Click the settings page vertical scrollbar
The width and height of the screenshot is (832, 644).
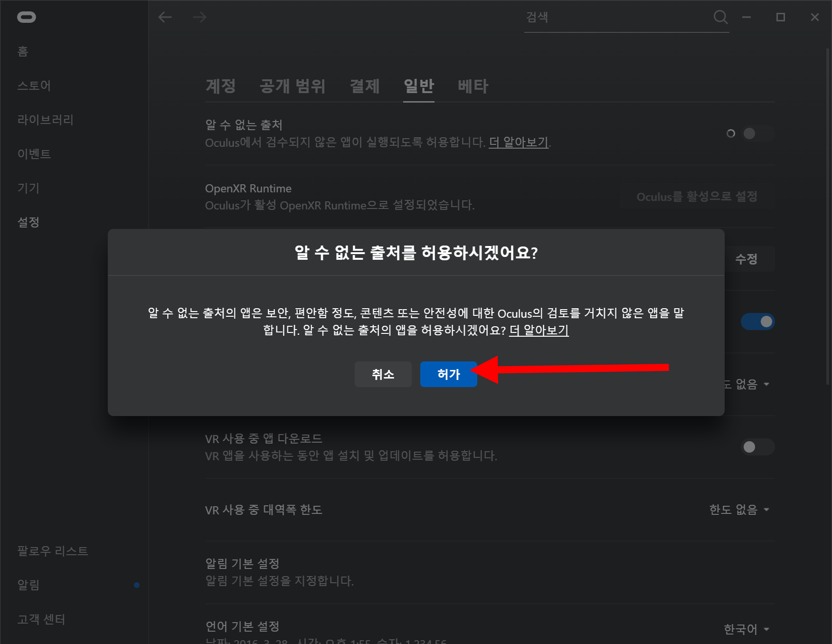(828, 216)
